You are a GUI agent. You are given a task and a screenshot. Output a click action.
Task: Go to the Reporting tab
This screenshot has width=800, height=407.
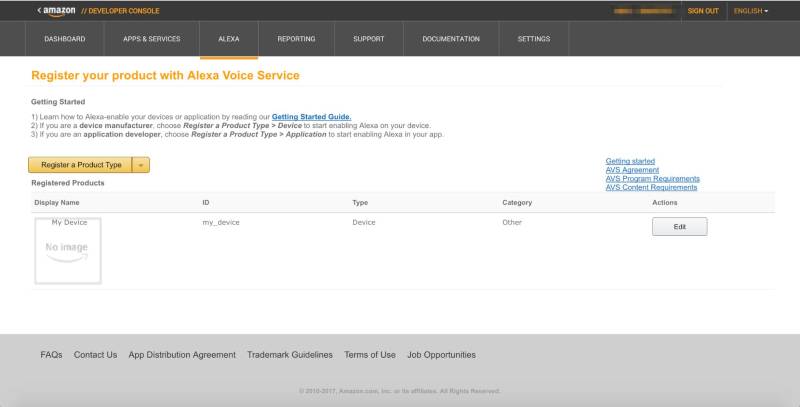pos(296,39)
